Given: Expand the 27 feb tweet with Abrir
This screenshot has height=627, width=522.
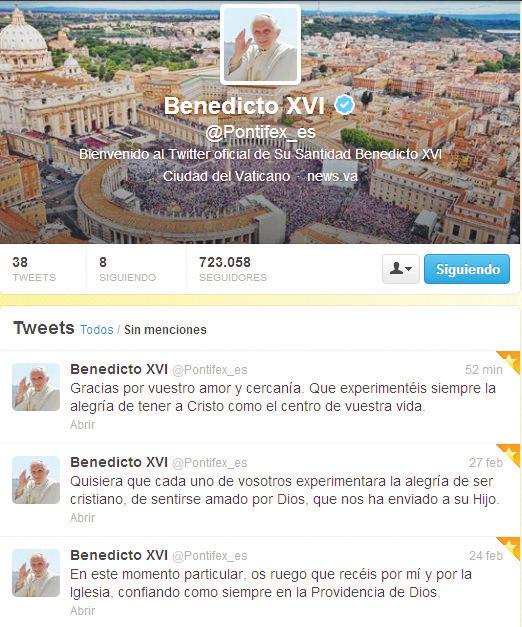Looking at the screenshot, I should tap(82, 518).
